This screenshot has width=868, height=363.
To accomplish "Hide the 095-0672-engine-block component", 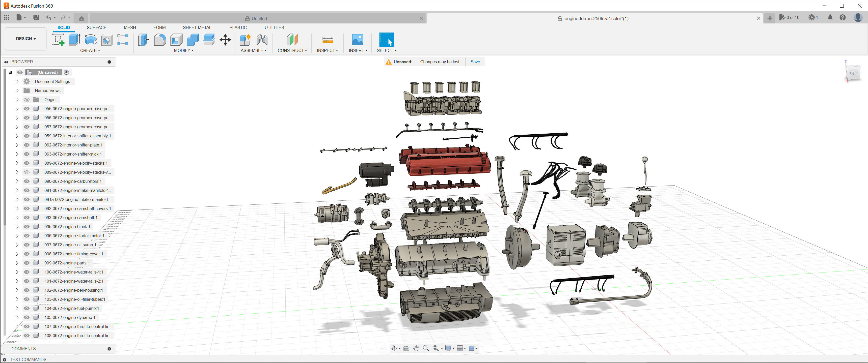I will 26,227.
